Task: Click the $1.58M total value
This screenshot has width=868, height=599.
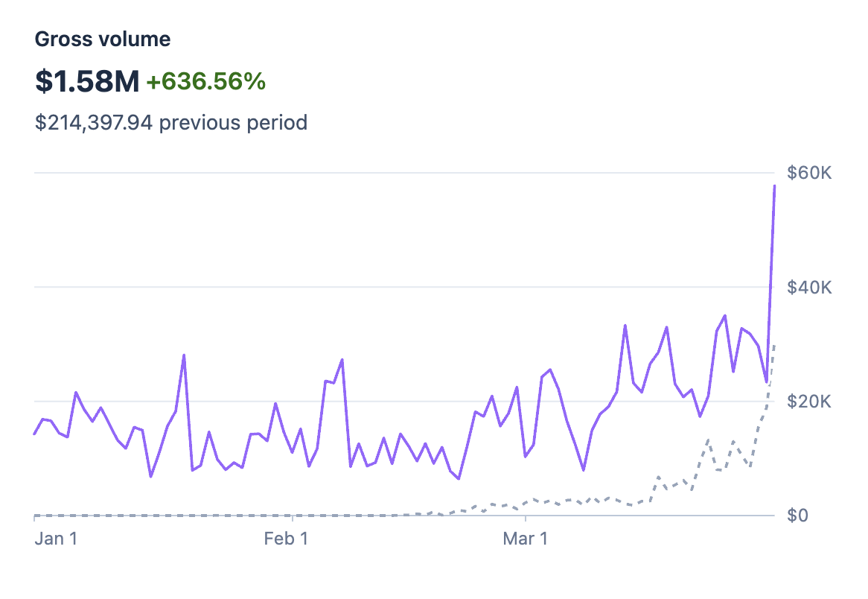Action: tap(87, 81)
